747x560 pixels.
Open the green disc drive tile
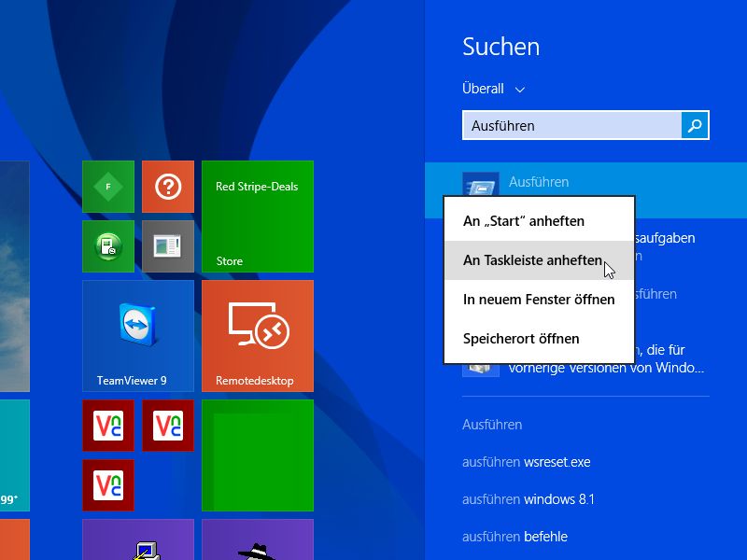click(108, 246)
